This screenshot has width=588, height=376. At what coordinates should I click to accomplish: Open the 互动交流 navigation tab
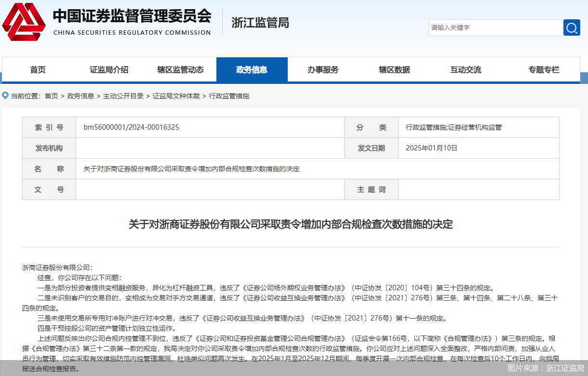tap(466, 70)
